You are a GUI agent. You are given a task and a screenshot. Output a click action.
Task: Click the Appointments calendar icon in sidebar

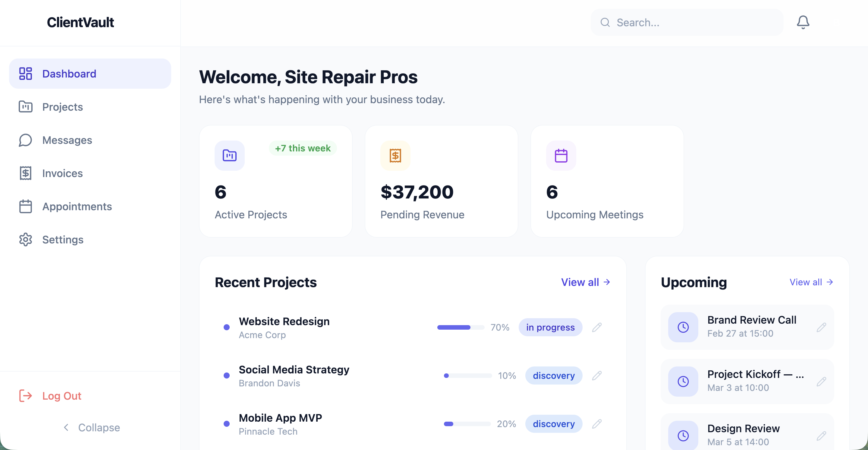click(25, 206)
